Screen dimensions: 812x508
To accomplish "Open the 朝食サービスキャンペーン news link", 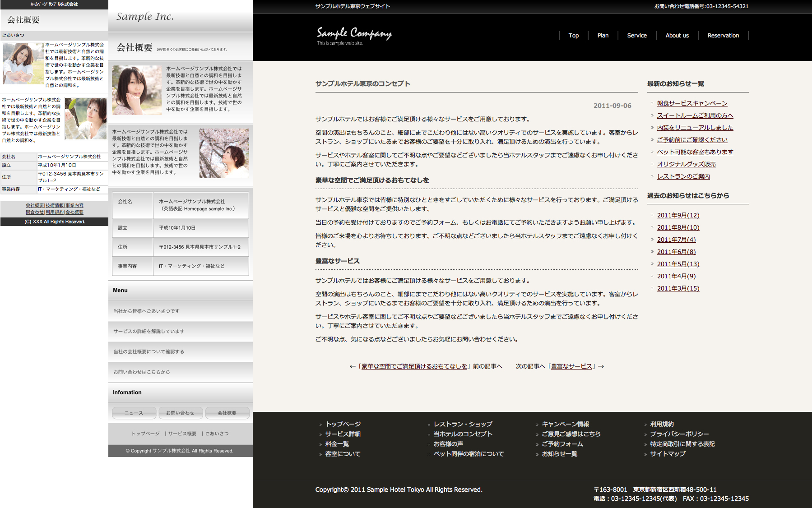I will tap(692, 103).
